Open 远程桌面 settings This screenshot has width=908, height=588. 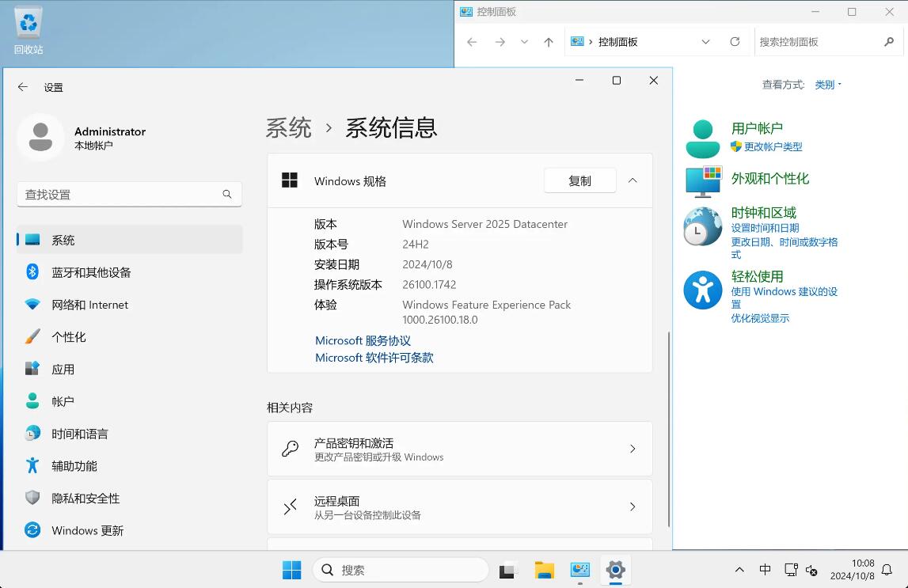tap(460, 507)
